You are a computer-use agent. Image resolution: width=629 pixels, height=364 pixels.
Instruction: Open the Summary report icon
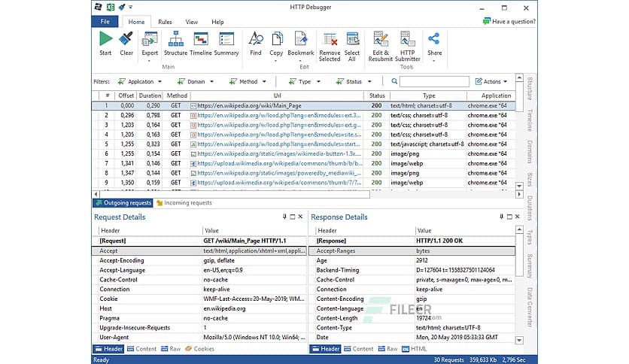click(x=226, y=39)
